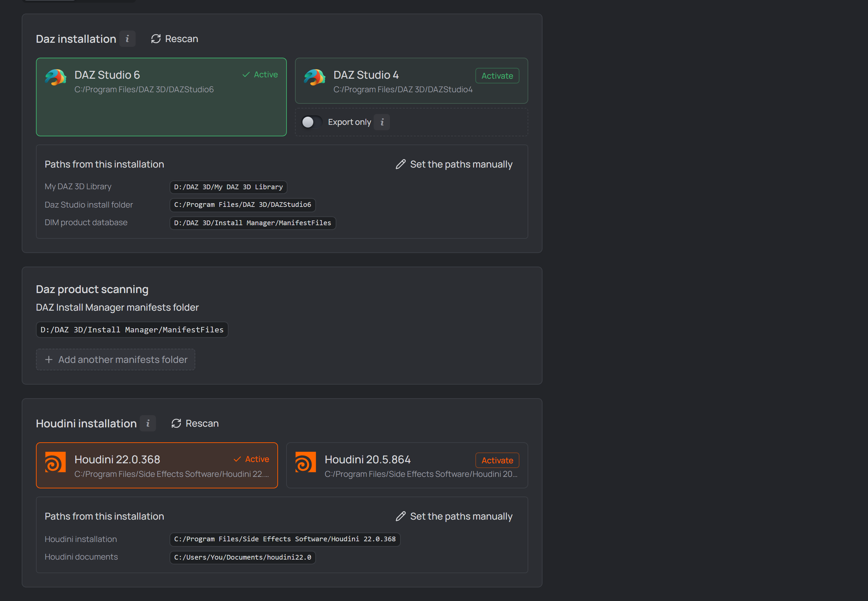Viewport: 868px width, 601px height.
Task: Toggle the Export only switch
Action: tap(312, 122)
